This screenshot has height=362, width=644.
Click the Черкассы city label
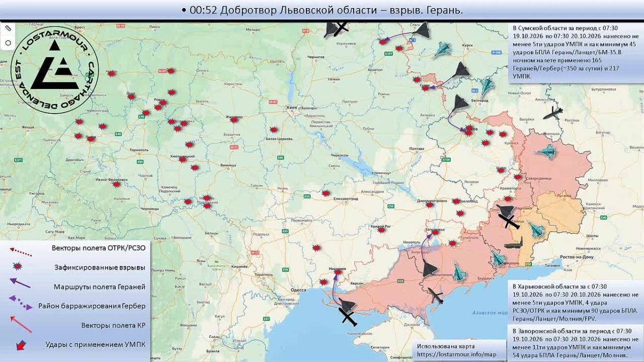(x=339, y=155)
